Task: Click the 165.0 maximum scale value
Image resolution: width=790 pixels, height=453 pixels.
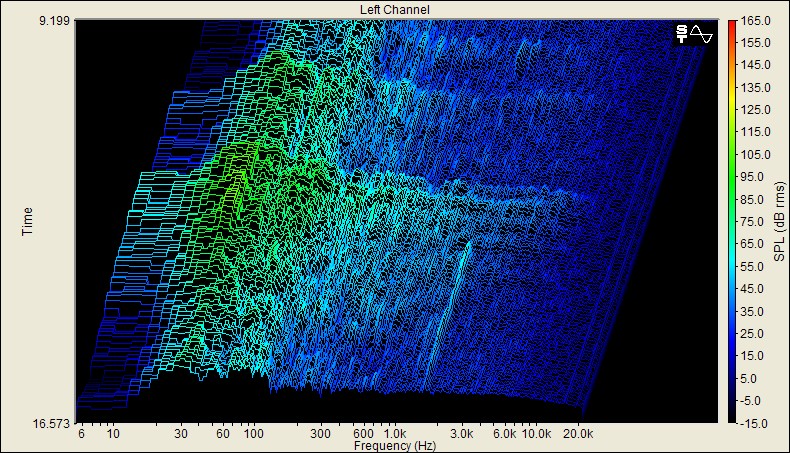Action: pos(754,21)
